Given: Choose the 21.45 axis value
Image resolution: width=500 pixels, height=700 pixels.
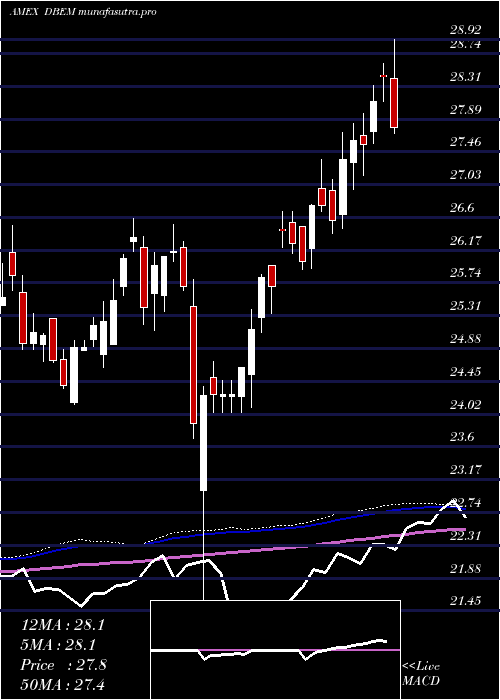Looking at the screenshot, I should 466,601.
